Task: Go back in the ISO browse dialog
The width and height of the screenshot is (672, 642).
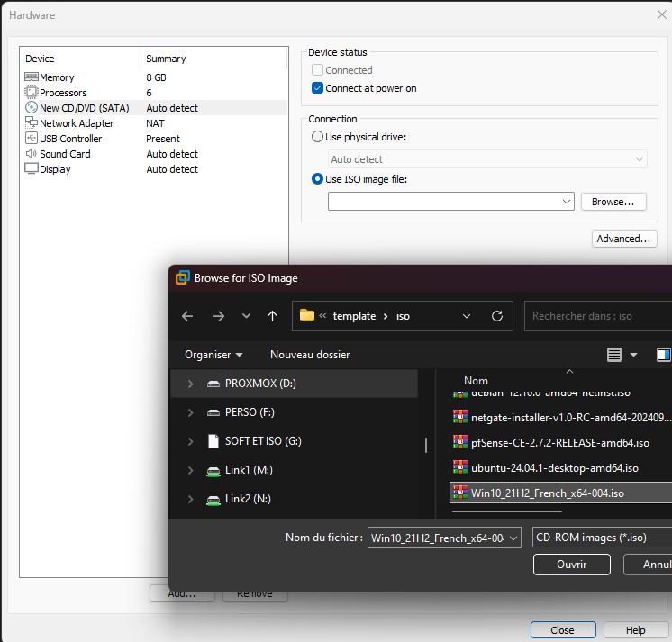Action: (x=187, y=316)
